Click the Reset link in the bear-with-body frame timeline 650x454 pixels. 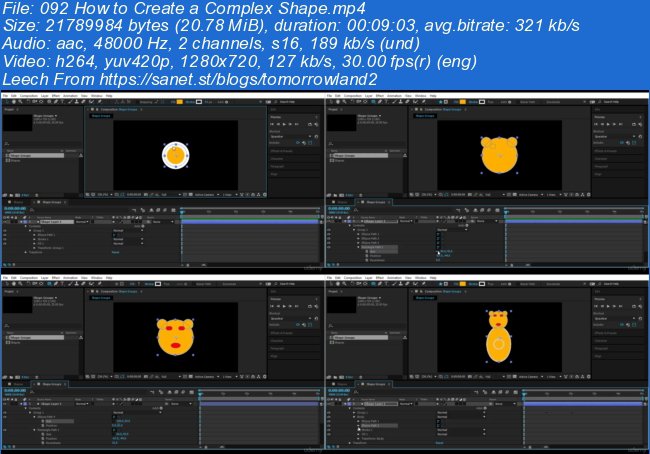coord(439,443)
